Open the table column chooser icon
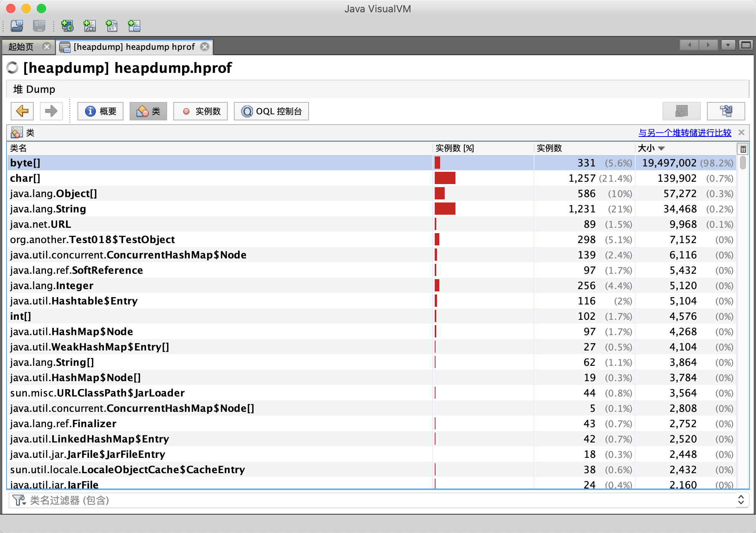Viewport: 756px width, 533px height. pos(743,149)
